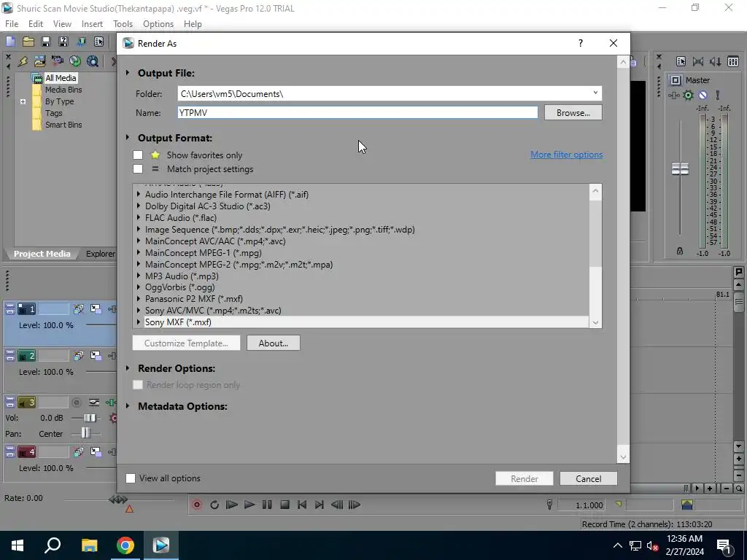Click the Master volume fader handle
The height and width of the screenshot is (560, 747).
[x=680, y=168]
